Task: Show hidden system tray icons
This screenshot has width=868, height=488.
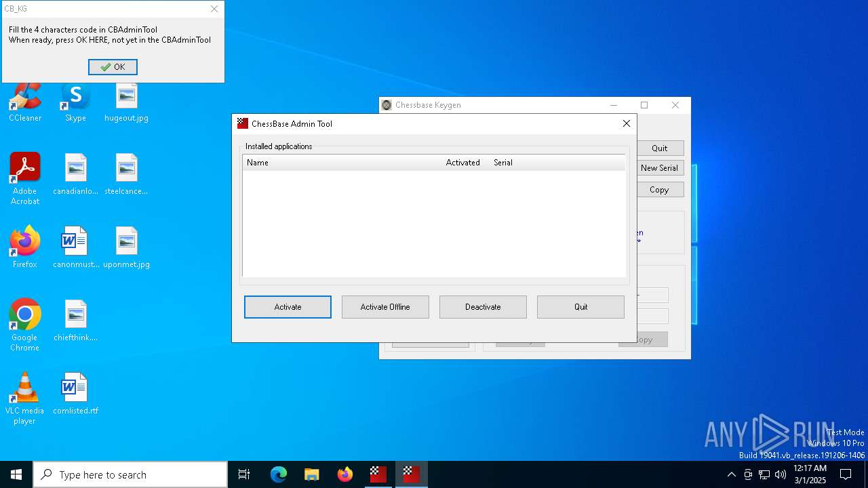Action: pos(731,474)
